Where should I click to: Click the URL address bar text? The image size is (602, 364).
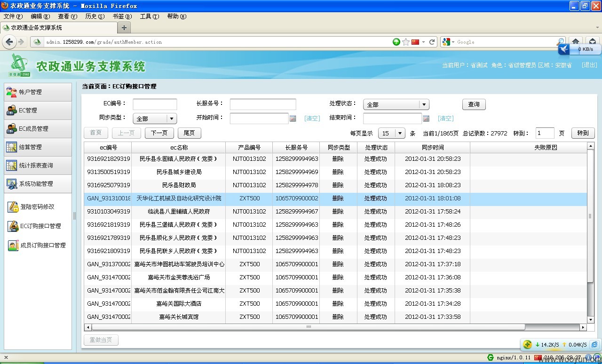pyautogui.click(x=104, y=42)
